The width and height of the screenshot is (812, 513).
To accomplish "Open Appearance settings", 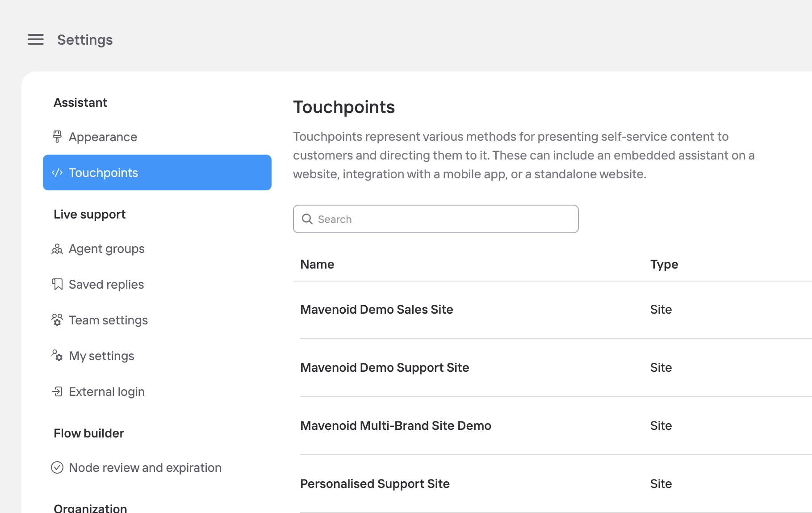I will click(x=157, y=137).
